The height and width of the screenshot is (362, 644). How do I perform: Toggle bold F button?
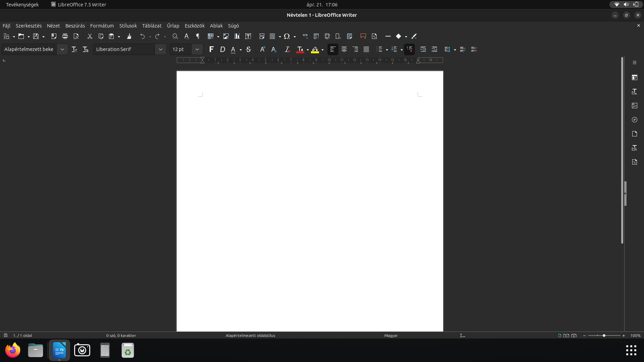[x=211, y=49]
